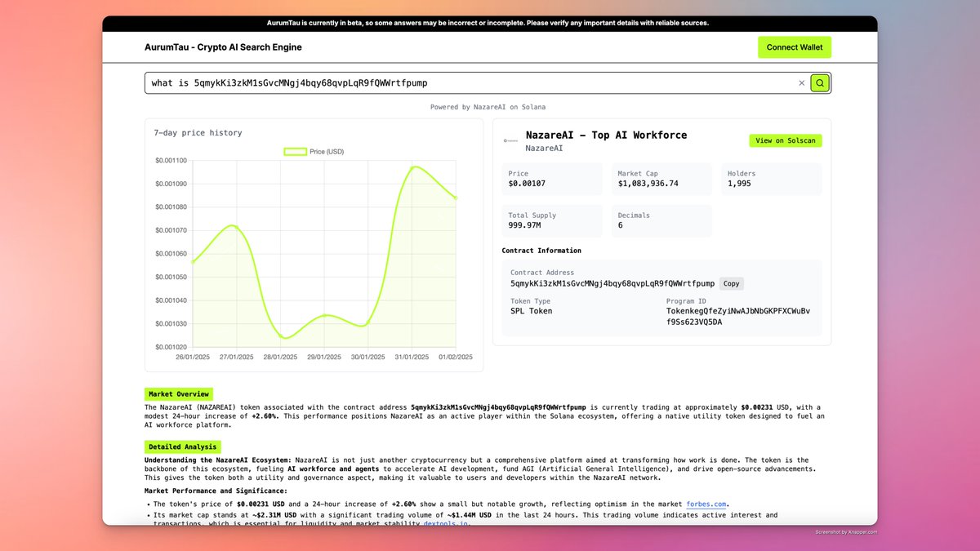Click the AurumTau - Crypto AI Search Engine title

click(x=223, y=47)
